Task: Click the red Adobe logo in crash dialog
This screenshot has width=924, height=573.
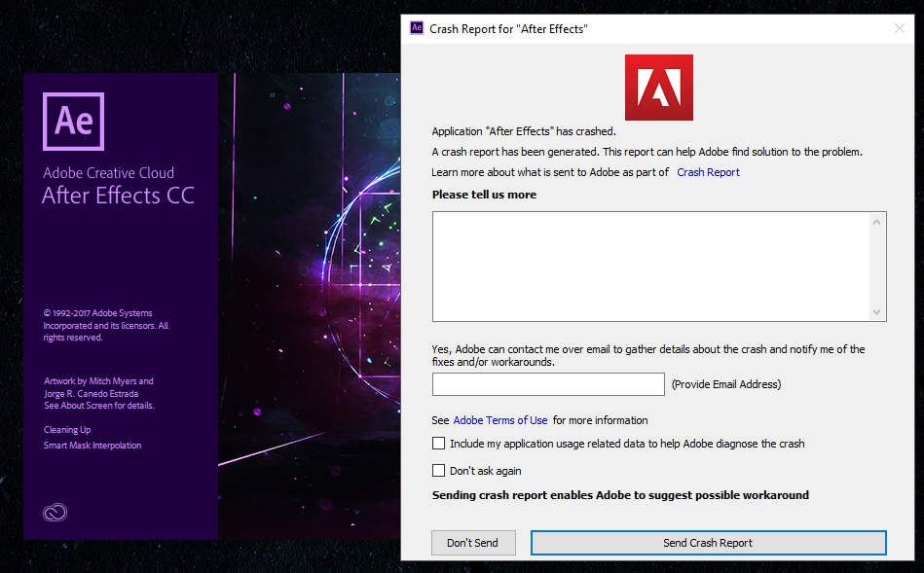Action: click(x=659, y=88)
